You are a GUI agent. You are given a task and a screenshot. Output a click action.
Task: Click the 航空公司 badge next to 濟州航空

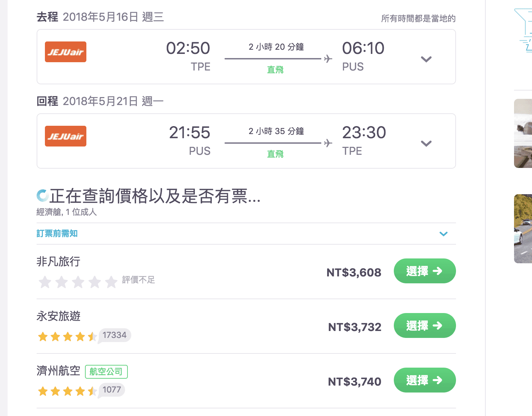click(x=106, y=371)
